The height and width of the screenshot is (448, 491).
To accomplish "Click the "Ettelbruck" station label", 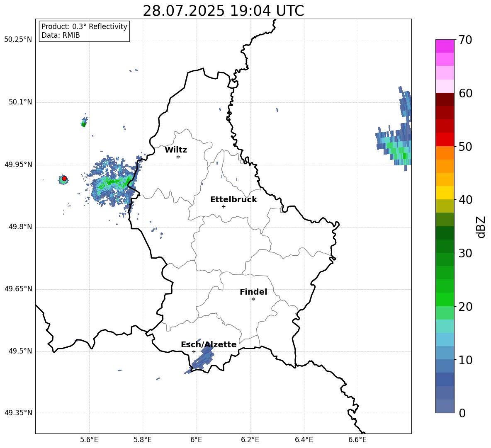I will click(x=233, y=200).
